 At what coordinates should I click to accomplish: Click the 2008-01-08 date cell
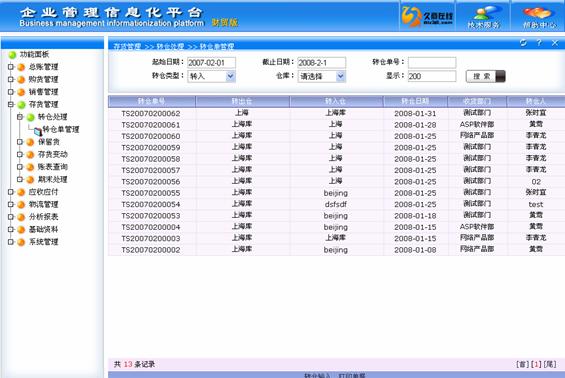point(415,250)
